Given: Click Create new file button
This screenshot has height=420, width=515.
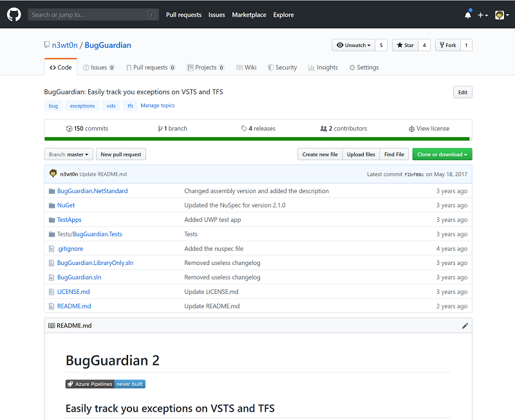Looking at the screenshot, I should click(x=320, y=154).
